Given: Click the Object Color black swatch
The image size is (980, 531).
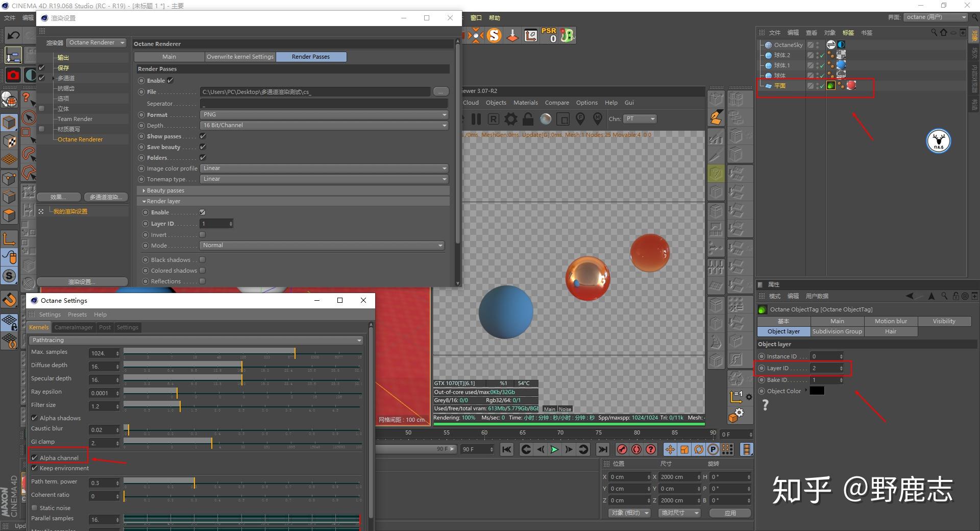Looking at the screenshot, I should tap(817, 391).
